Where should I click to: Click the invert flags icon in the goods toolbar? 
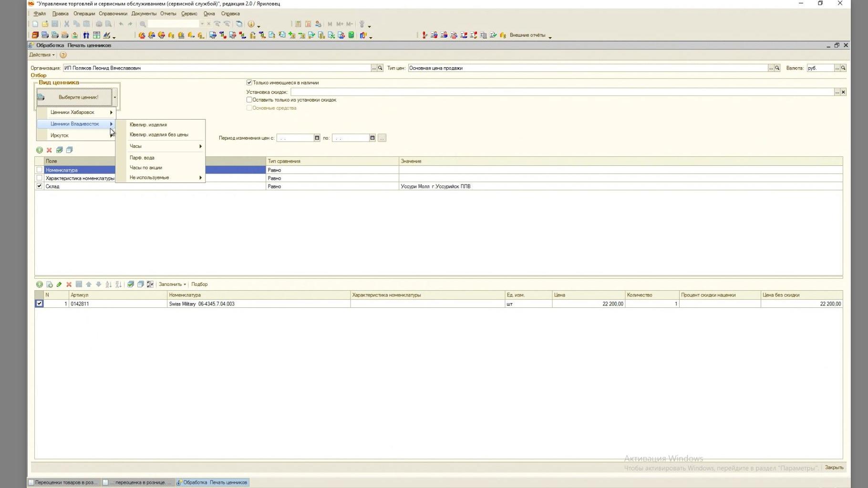150,285
